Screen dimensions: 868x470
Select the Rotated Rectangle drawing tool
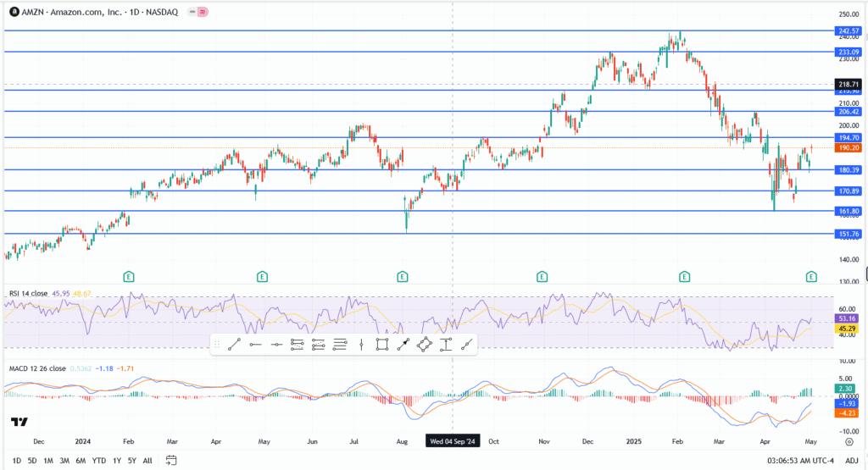point(425,344)
